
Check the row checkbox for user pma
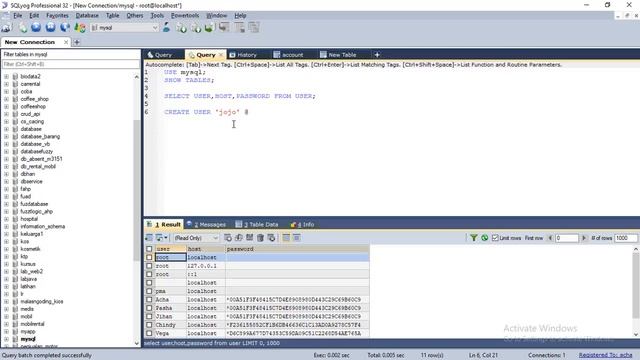[149, 291]
